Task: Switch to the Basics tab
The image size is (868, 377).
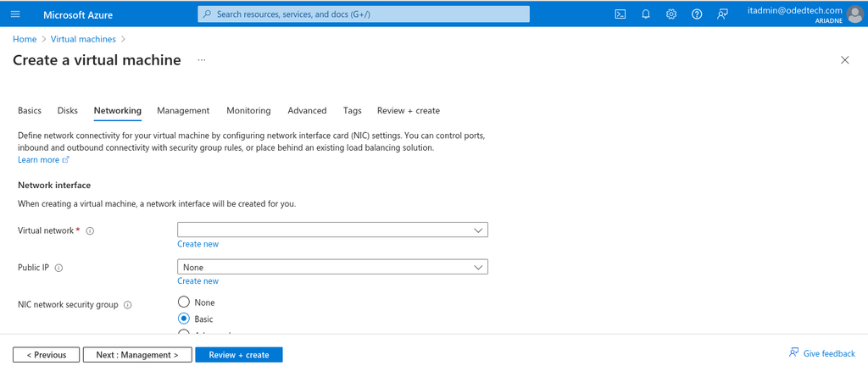Action: point(30,111)
